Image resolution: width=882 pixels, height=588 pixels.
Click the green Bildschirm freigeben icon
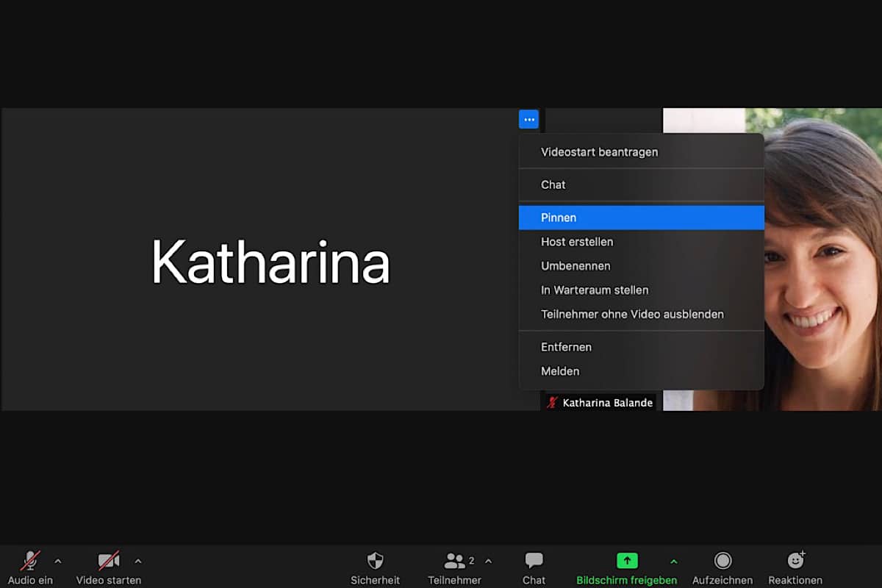(x=626, y=561)
